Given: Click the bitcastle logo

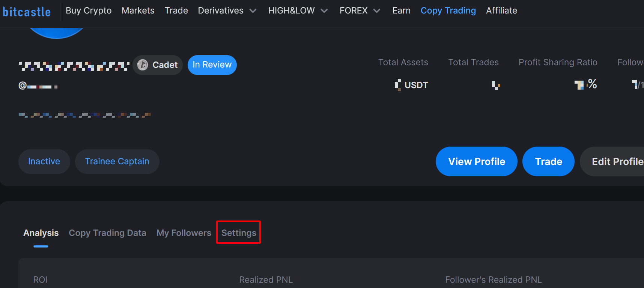Looking at the screenshot, I should coord(27,12).
